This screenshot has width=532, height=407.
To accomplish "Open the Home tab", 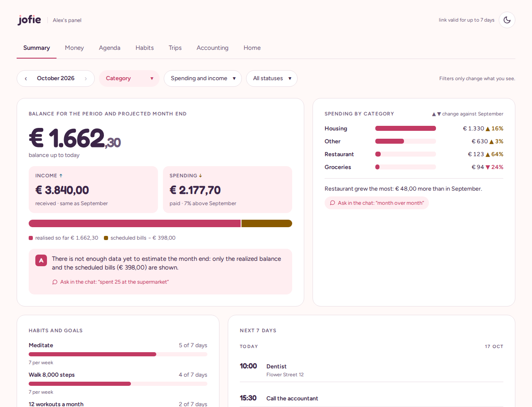I will [252, 48].
